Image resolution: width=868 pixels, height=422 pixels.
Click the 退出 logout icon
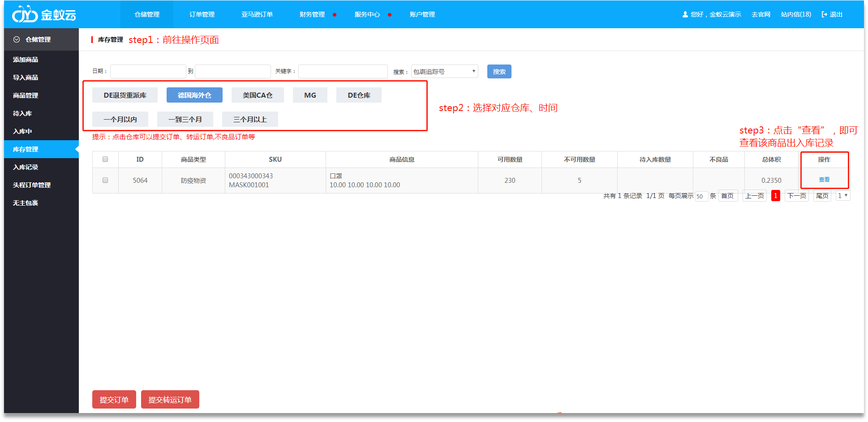(824, 14)
